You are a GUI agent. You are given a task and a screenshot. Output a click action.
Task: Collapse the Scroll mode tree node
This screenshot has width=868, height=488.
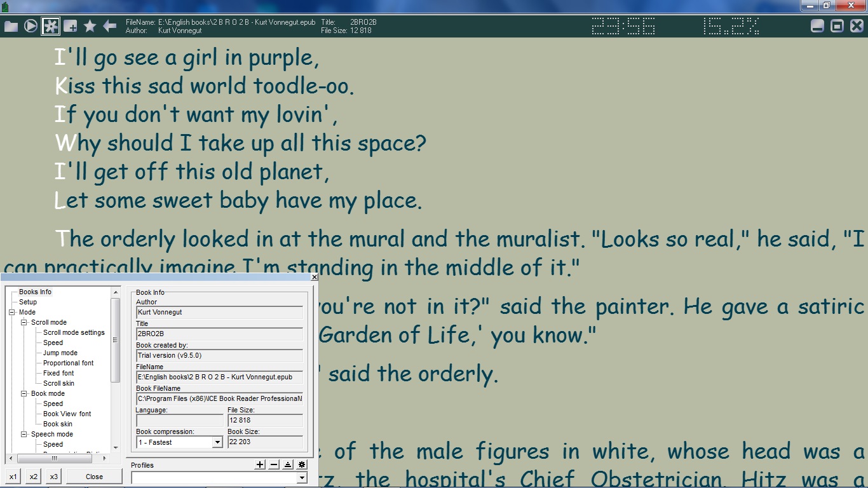(24, 323)
